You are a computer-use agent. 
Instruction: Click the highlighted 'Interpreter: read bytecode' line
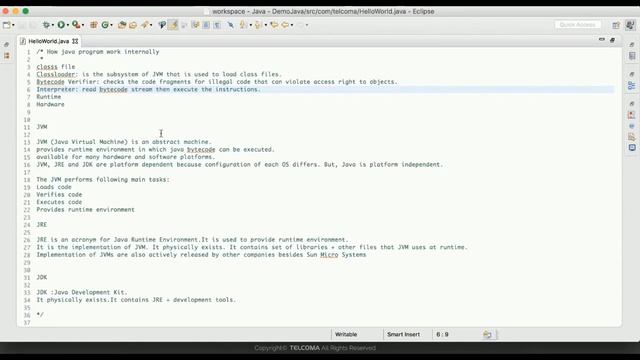pyautogui.click(x=148, y=89)
